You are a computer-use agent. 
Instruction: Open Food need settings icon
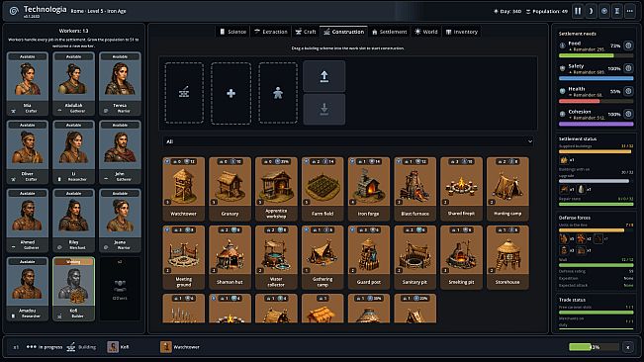point(628,45)
